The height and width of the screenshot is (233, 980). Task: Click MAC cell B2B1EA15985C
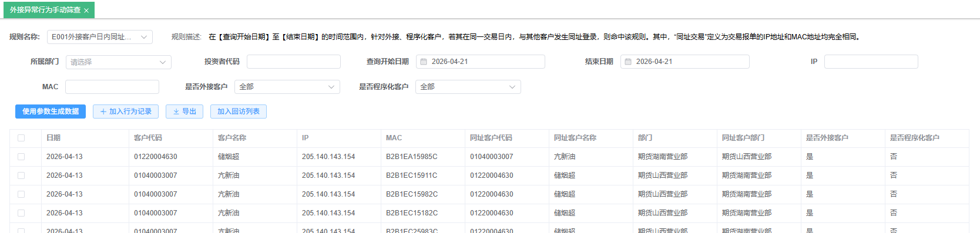(x=412, y=157)
